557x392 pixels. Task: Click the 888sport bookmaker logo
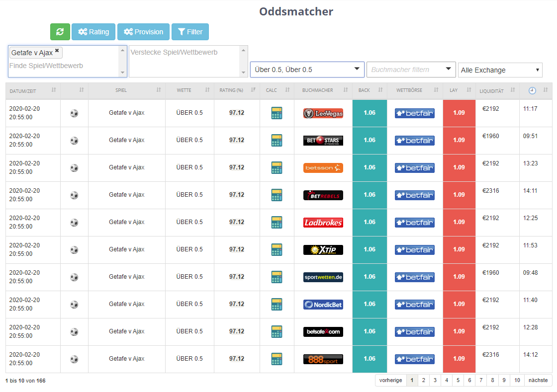pyautogui.click(x=323, y=359)
